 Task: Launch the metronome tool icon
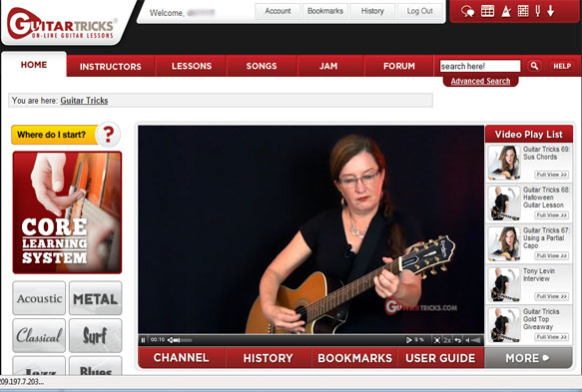click(x=506, y=12)
